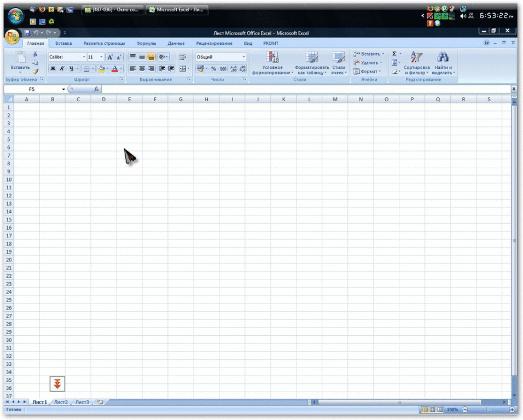This screenshot has width=523, height=420.
Task: Open the Общий number format dropdown
Action: (244, 57)
